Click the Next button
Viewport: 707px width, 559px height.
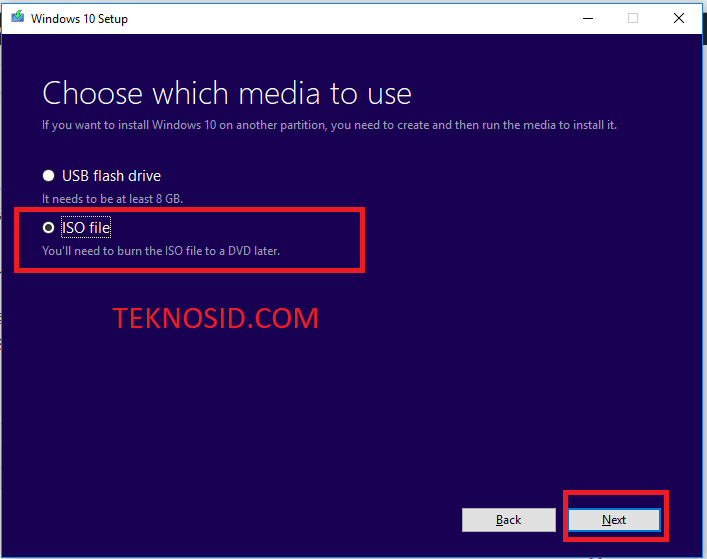[614, 520]
